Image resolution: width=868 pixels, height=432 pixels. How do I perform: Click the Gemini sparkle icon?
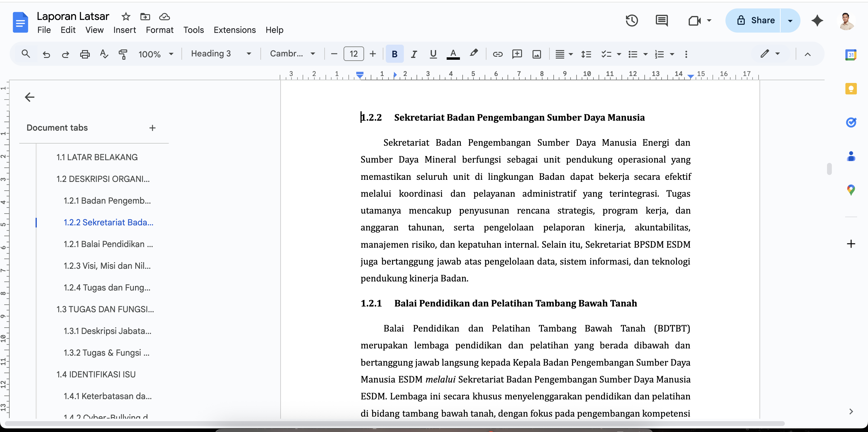pyautogui.click(x=817, y=21)
